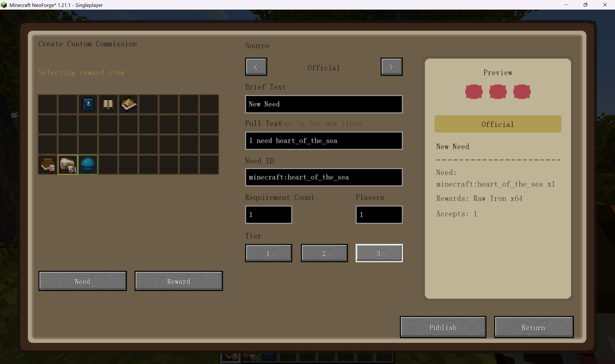Screen dimensions: 615x364
Task: Click the first red seal in Preview
Action: [x=474, y=92]
